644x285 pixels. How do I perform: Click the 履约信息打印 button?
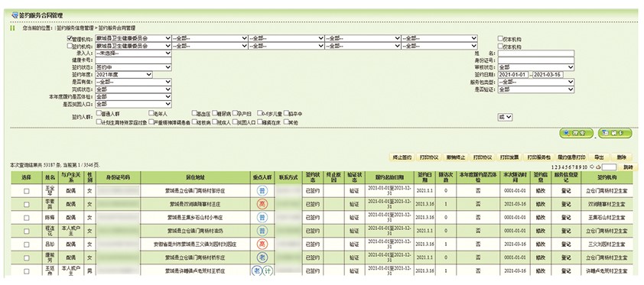[571, 157]
